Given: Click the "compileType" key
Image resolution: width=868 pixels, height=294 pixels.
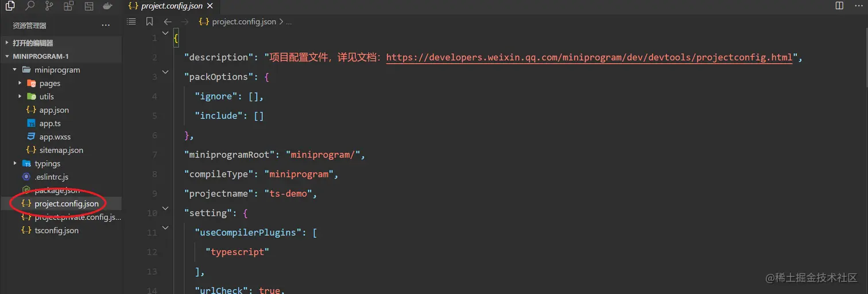Looking at the screenshot, I should pyautogui.click(x=218, y=174).
